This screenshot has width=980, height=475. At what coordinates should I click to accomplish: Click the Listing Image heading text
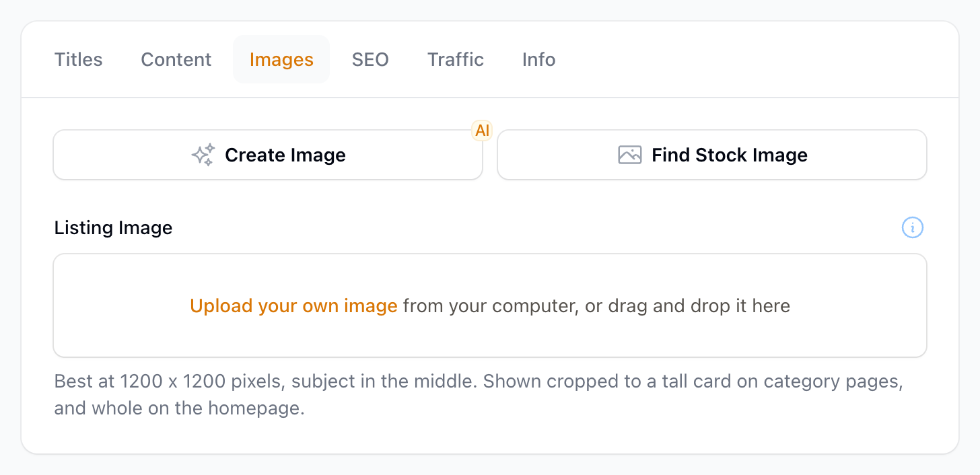tap(113, 228)
